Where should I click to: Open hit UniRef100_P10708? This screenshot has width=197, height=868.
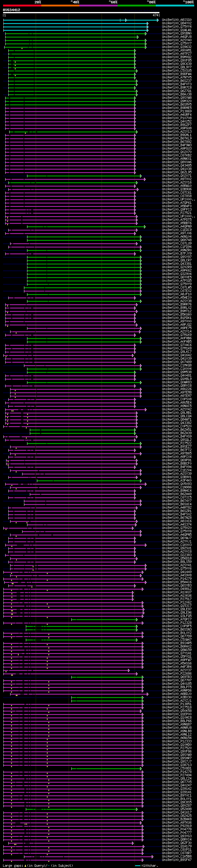click(177, 118)
